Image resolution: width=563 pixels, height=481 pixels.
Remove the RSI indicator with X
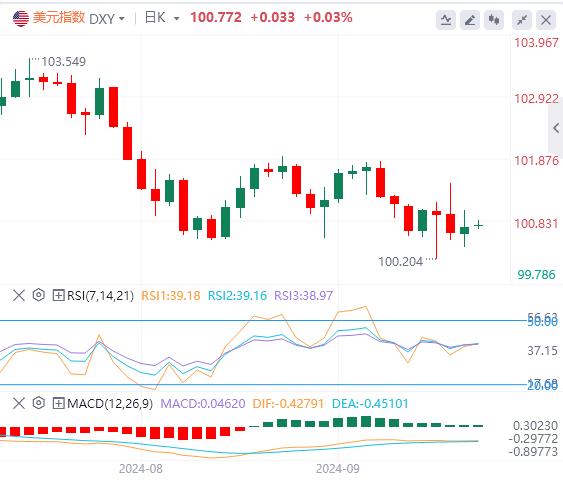tap(19, 295)
